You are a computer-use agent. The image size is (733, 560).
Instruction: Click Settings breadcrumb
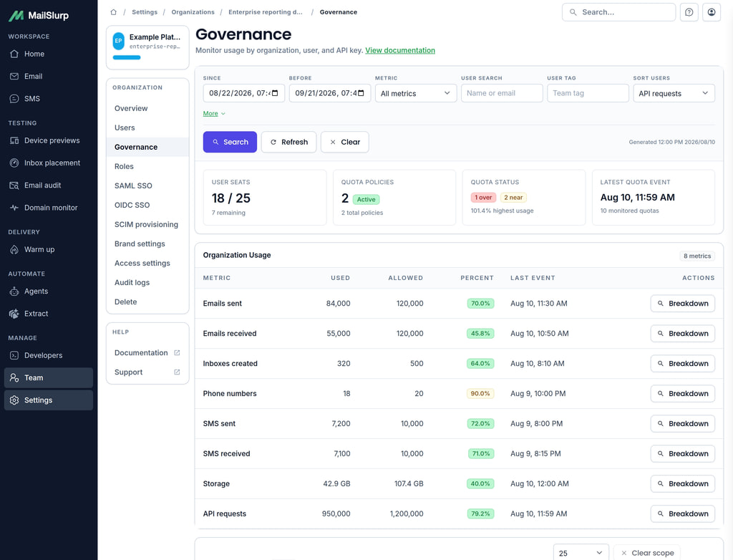click(x=145, y=12)
